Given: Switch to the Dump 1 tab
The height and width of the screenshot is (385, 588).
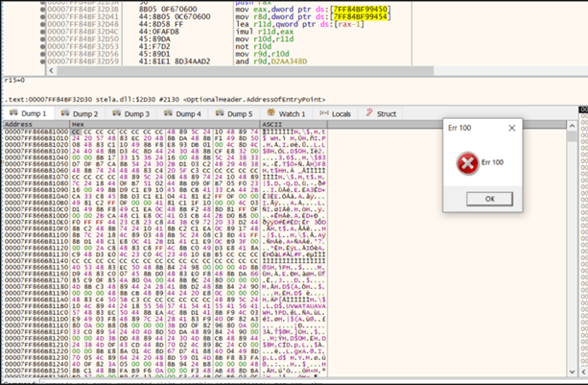Looking at the screenshot, I should [x=31, y=113].
